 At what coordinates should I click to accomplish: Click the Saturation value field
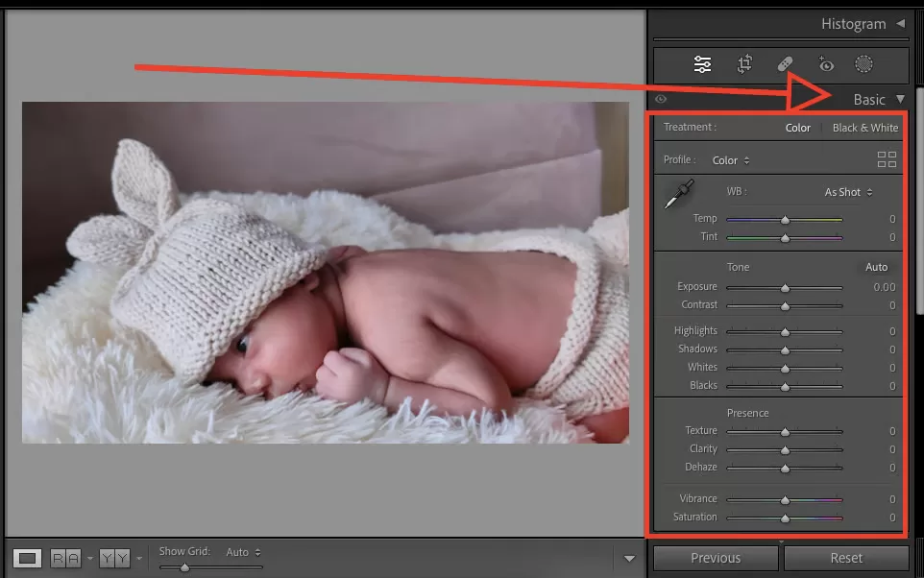tap(892, 518)
